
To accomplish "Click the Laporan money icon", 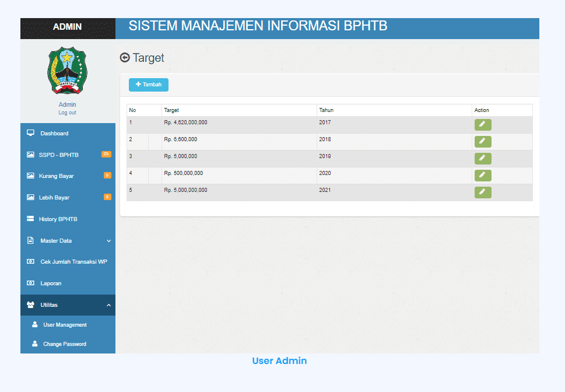I will (31, 283).
